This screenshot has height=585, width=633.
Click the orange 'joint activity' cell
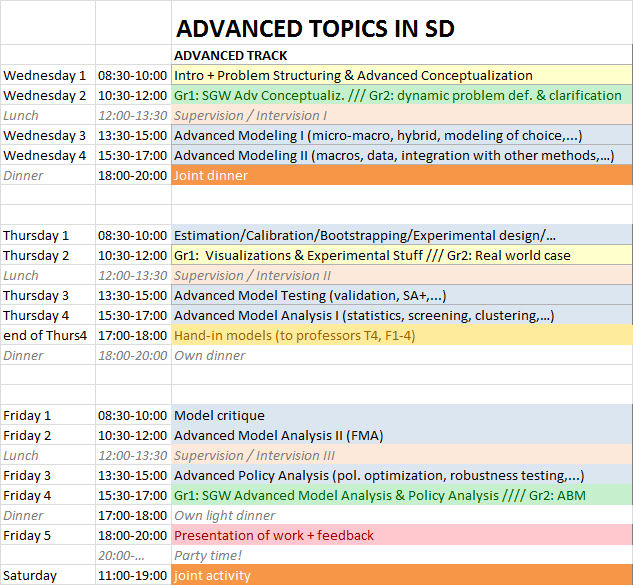(402, 575)
